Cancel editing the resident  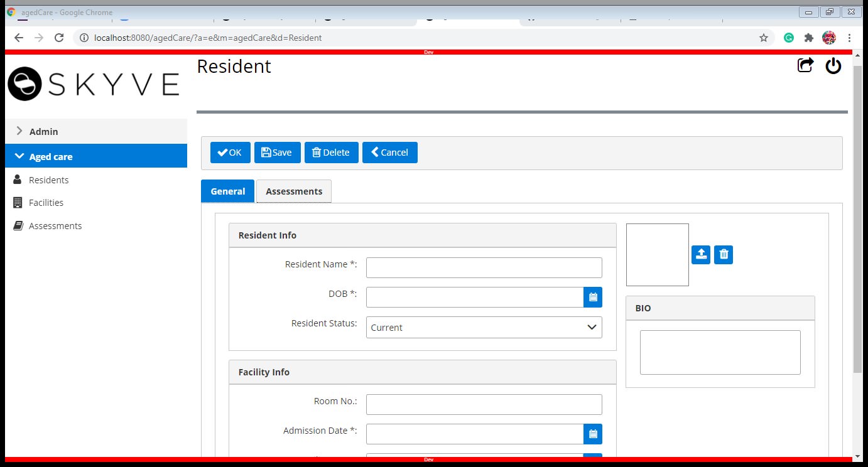tap(389, 153)
